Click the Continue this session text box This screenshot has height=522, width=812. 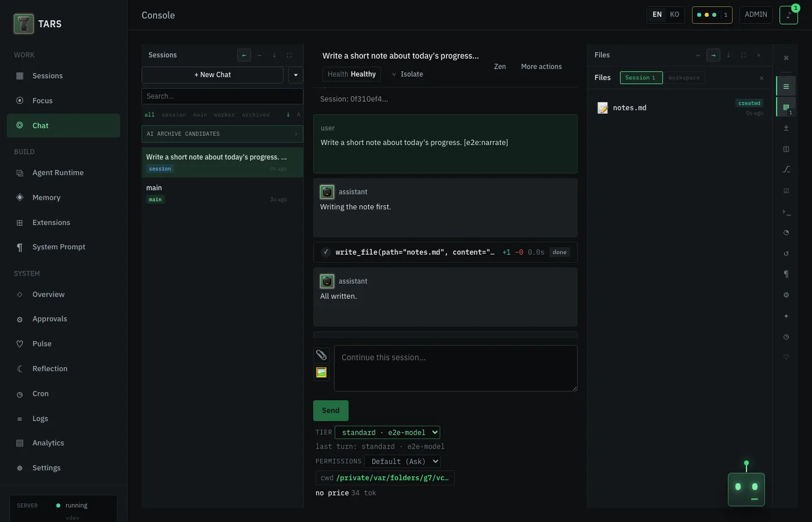456,368
